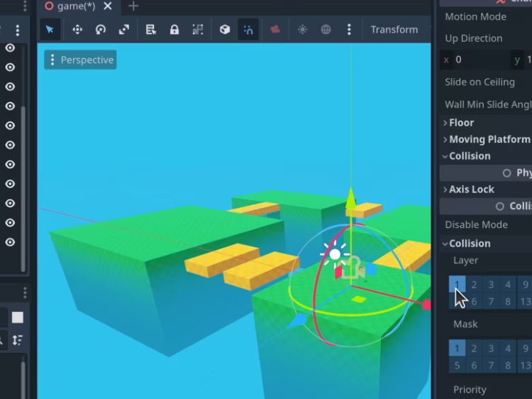Screen dimensions: 532x399
Task: Switch to the Scale Mode tool
Action: (x=124, y=30)
